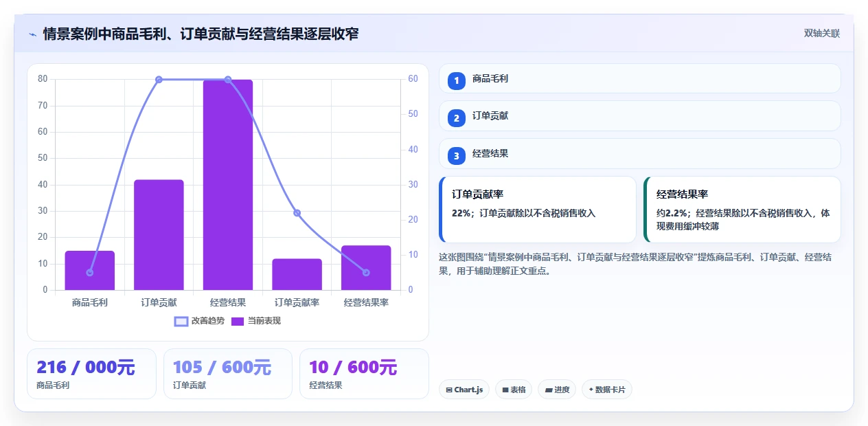Click the 订单贡献率 bar in chart
The width and height of the screenshot is (868, 426).
pyautogui.click(x=297, y=274)
